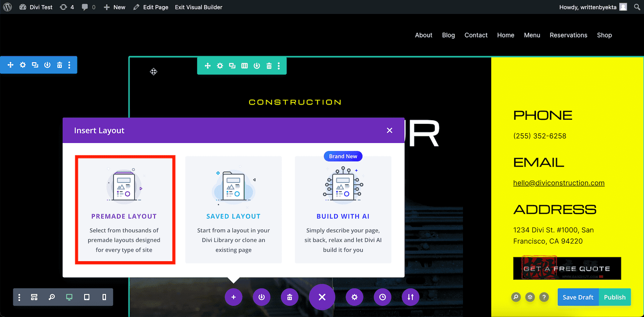Open the Shop nav link
This screenshot has height=317, width=644.
click(x=604, y=35)
